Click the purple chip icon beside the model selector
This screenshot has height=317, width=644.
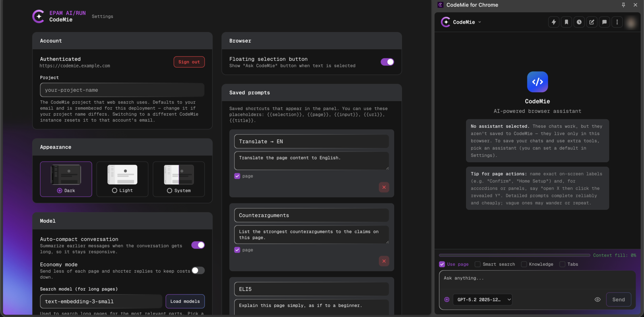click(x=447, y=300)
